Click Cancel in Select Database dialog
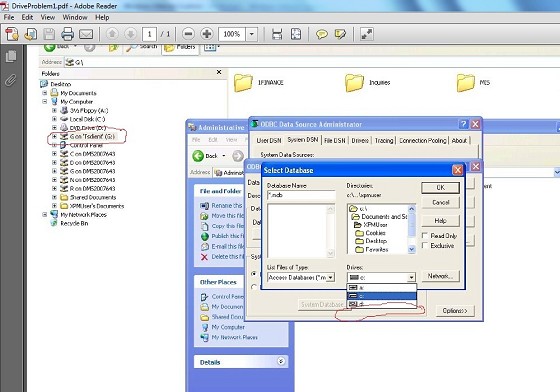The height and width of the screenshot is (392, 560). pyautogui.click(x=440, y=202)
